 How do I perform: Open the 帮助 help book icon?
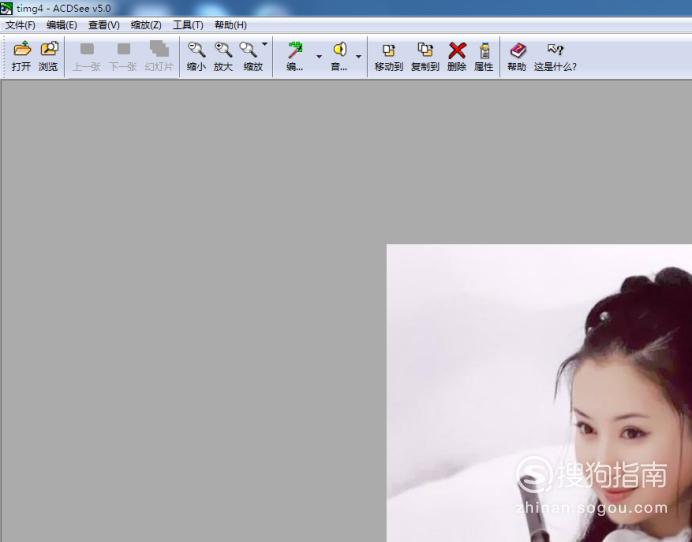[517, 56]
